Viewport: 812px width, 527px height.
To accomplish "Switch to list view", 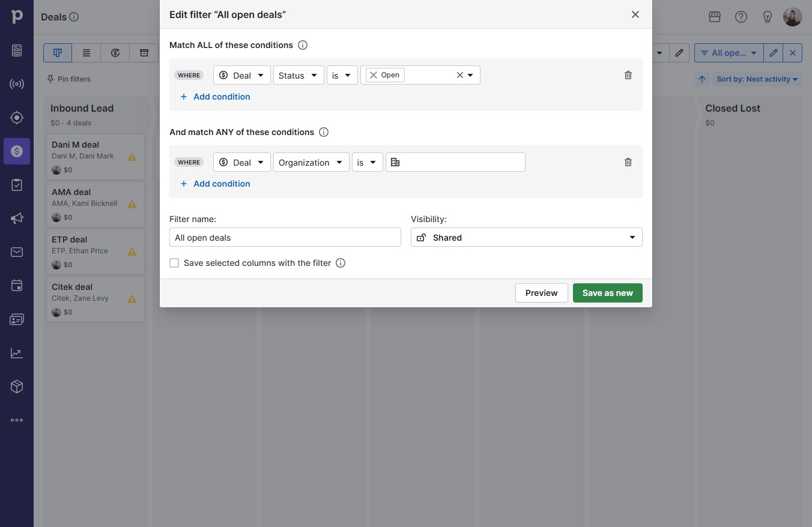I will point(86,53).
